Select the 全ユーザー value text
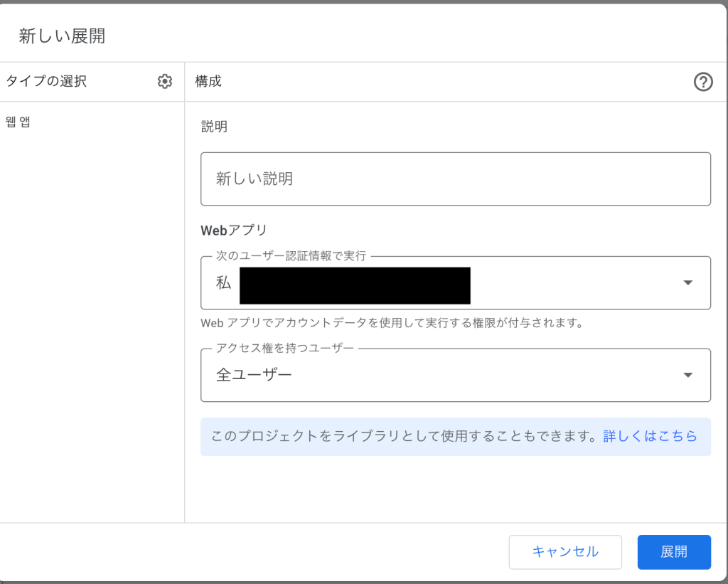Image resolution: width=728 pixels, height=584 pixels. [x=254, y=375]
